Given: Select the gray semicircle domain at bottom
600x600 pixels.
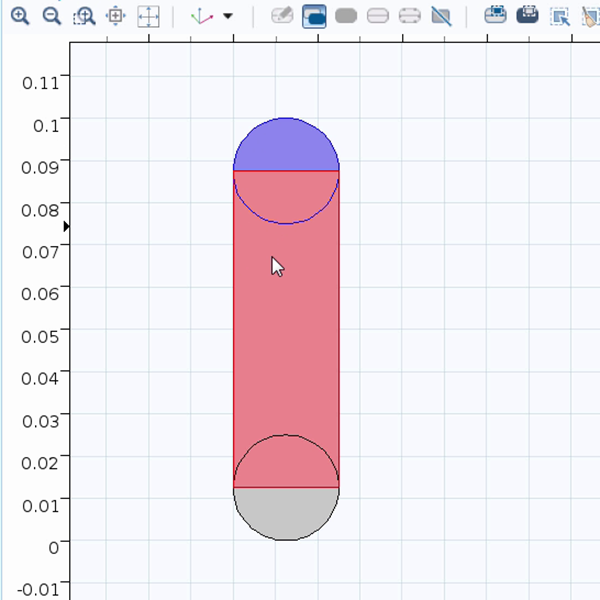Looking at the screenshot, I should (x=286, y=512).
